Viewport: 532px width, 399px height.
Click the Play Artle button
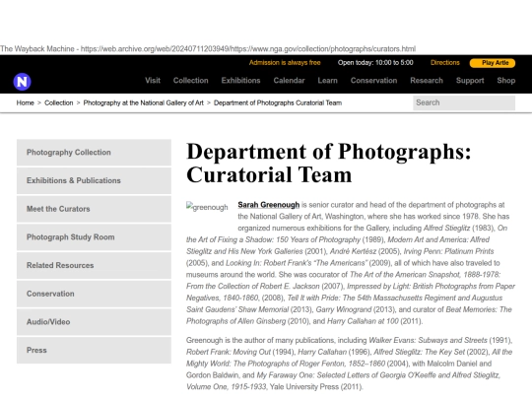(x=493, y=63)
